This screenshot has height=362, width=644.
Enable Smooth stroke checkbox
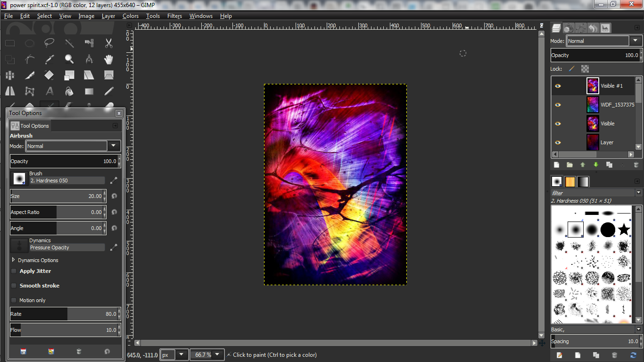(x=14, y=286)
